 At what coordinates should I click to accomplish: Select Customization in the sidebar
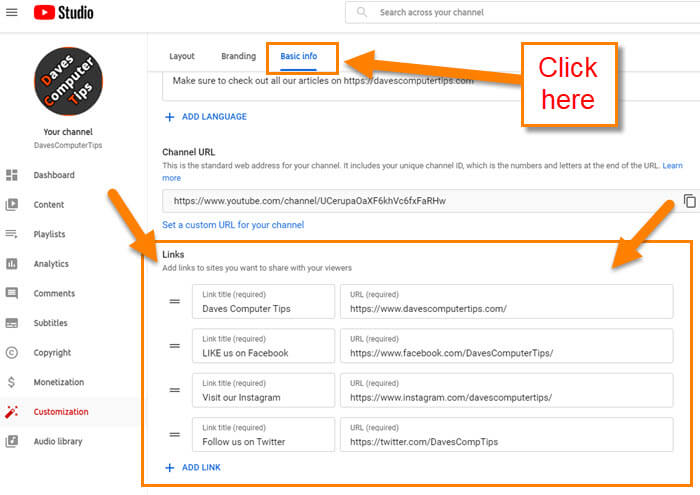61,412
